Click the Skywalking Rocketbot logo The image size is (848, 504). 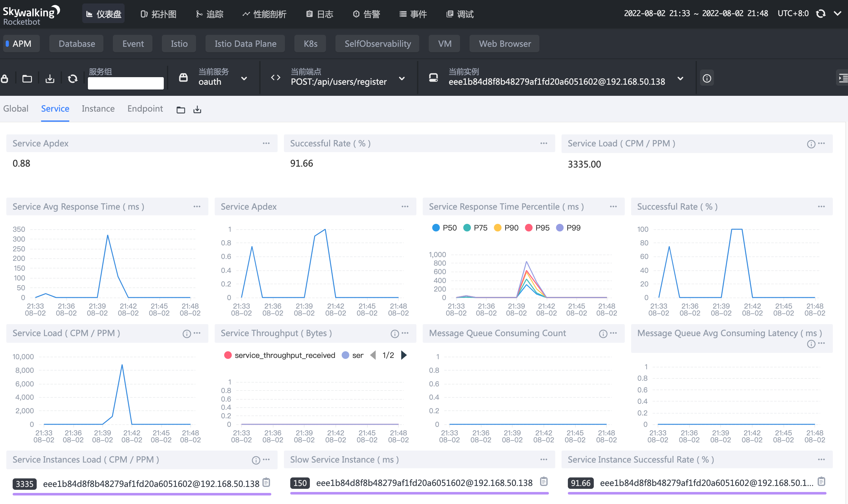click(31, 15)
